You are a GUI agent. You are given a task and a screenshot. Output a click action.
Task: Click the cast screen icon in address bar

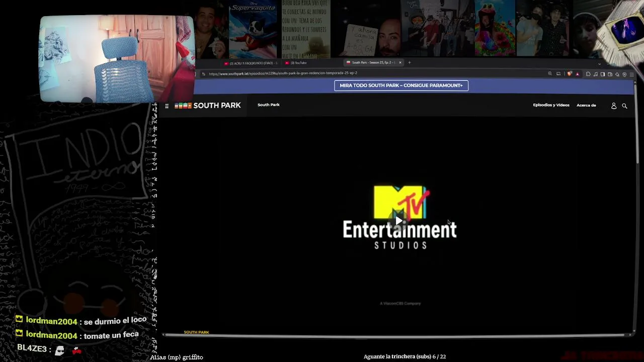coord(558,74)
